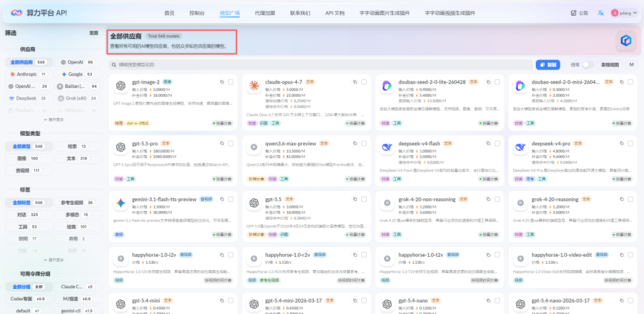Copy the claude-opus-4-7 model name
Screen dimensions: 644x314
[355, 82]
